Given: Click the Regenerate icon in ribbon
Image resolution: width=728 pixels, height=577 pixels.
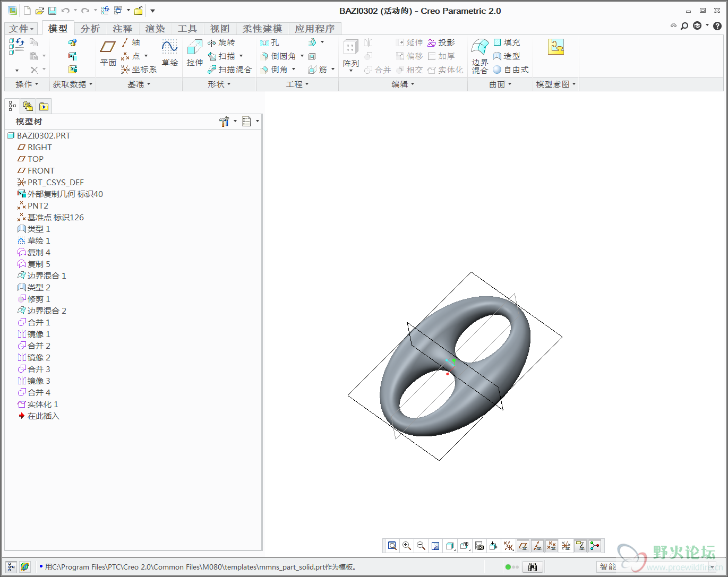Looking at the screenshot, I should 16,46.
